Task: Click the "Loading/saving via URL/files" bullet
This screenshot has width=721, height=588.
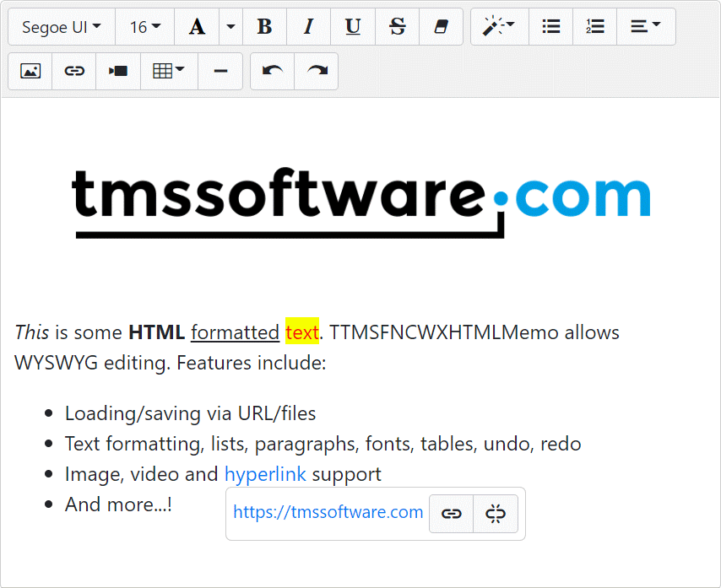Action: click(190, 413)
